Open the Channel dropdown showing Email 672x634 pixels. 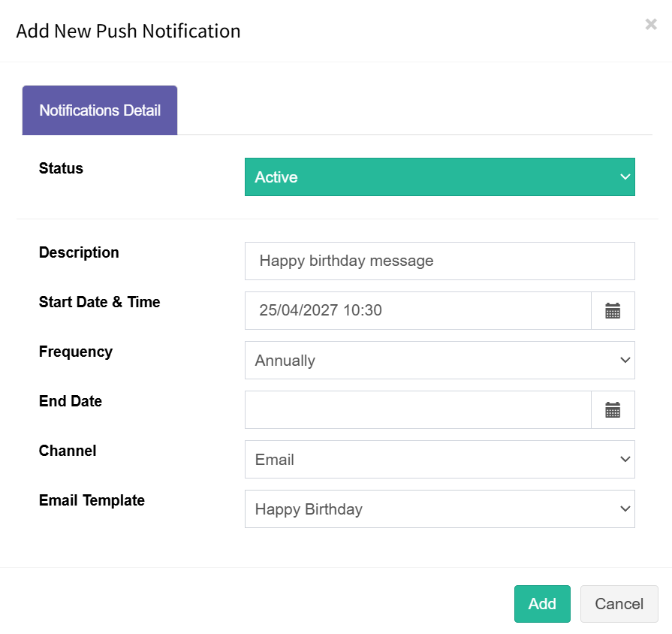(x=440, y=459)
